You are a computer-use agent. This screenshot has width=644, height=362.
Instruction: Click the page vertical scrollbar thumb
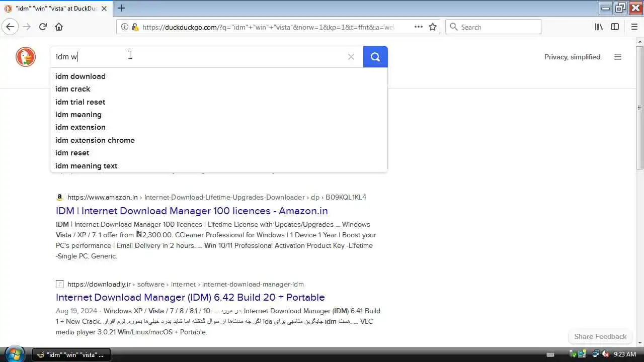coord(639,108)
